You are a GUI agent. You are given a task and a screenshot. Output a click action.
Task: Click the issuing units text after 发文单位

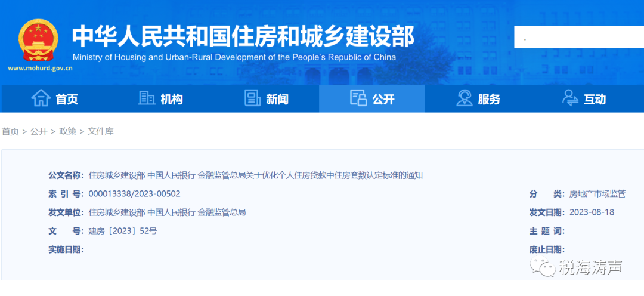coord(167,212)
